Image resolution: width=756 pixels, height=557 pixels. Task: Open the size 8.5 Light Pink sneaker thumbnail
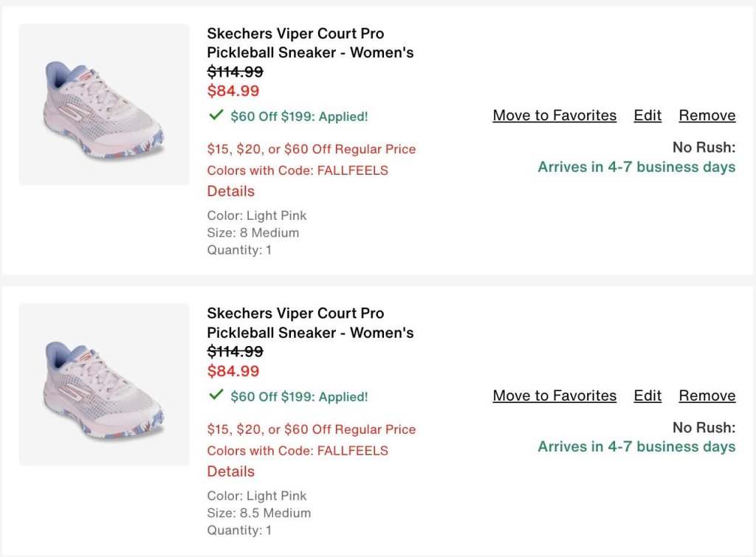(x=104, y=384)
